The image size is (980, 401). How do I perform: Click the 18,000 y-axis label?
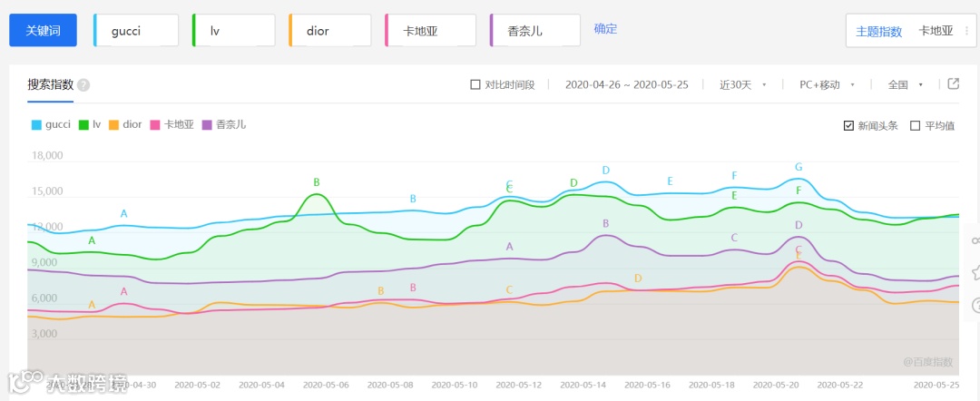pyautogui.click(x=47, y=155)
